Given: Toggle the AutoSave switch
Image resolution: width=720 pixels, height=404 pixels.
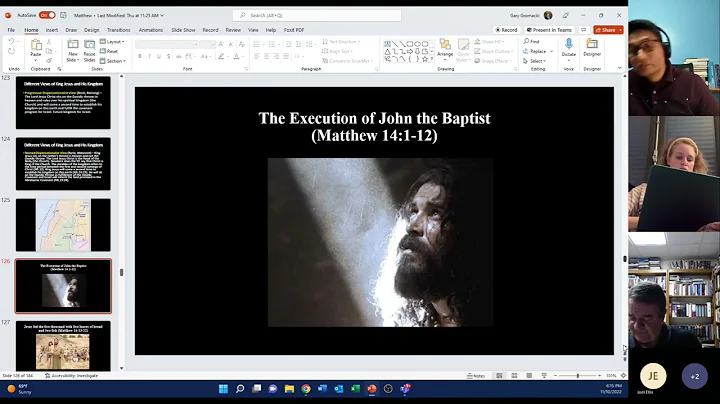Looking at the screenshot, I should pyautogui.click(x=47, y=15).
